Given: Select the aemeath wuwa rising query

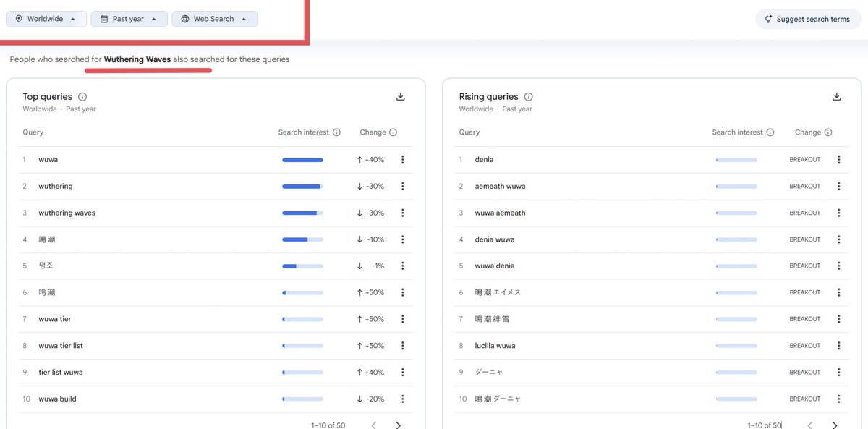Looking at the screenshot, I should click(501, 187).
